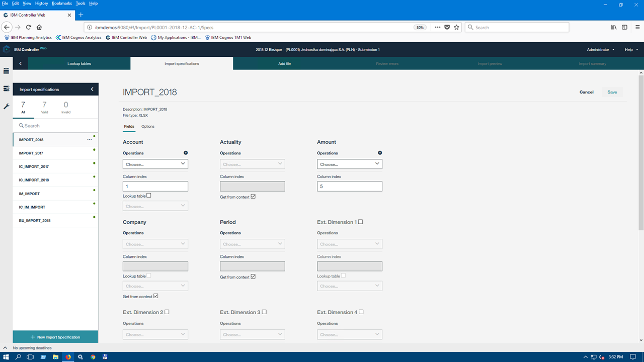Create a New Import Specification
Image resolution: width=644 pixels, height=362 pixels.
tap(55, 337)
